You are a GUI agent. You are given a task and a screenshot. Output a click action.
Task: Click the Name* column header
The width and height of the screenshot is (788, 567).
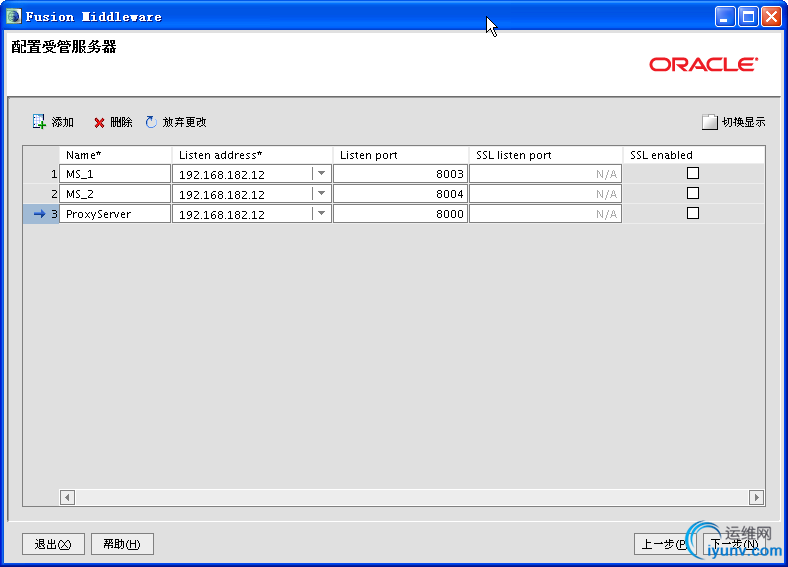coord(116,155)
